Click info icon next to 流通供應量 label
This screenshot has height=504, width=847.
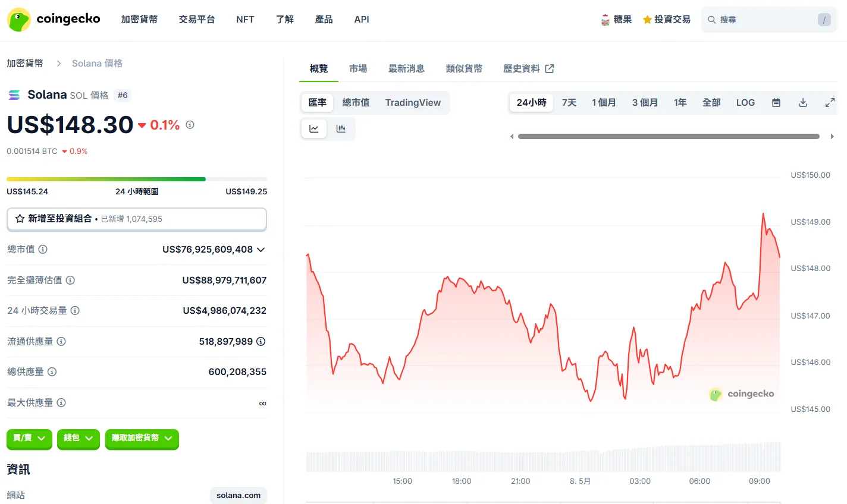tap(61, 341)
